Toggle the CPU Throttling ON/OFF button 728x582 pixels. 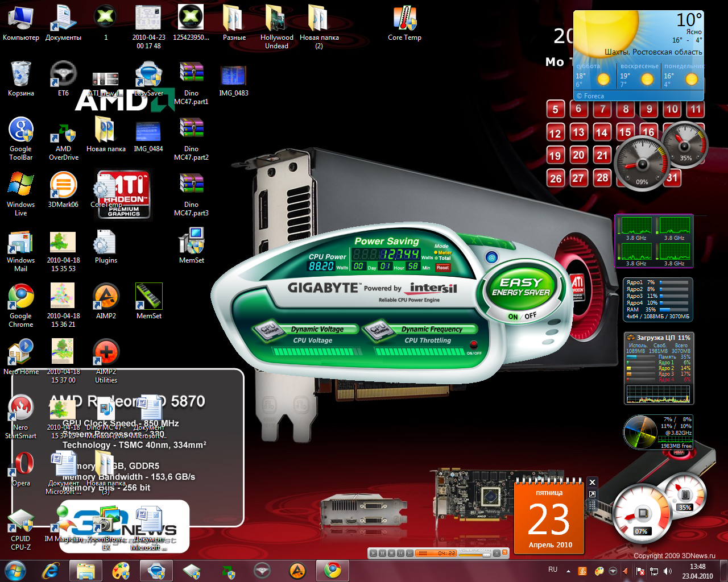[474, 345]
